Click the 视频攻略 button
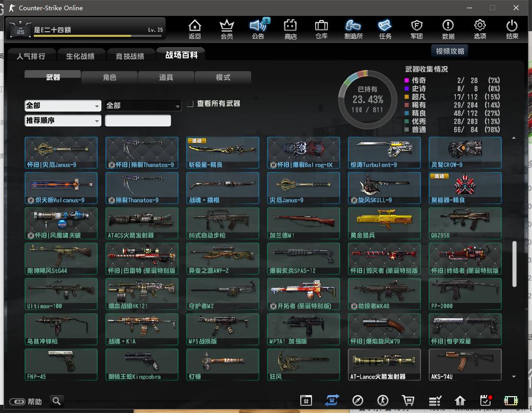Image resolution: width=532 pixels, height=413 pixels. point(450,51)
